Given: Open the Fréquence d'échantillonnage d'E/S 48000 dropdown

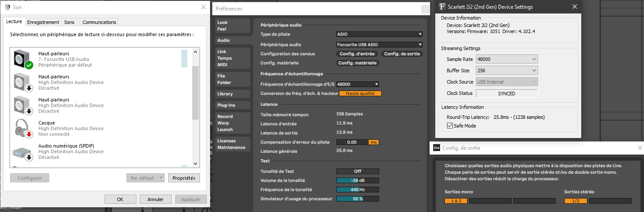Looking at the screenshot, I should coord(358,84).
